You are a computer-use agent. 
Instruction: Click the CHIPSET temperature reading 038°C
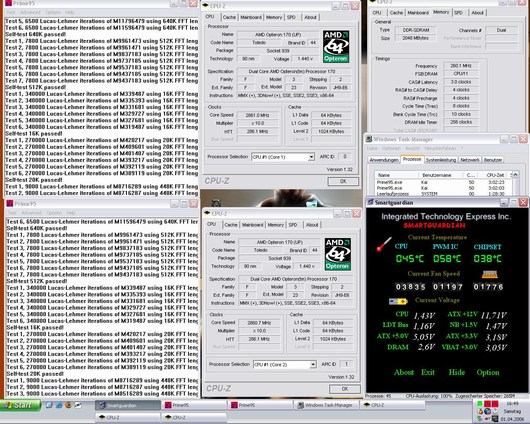(x=487, y=259)
